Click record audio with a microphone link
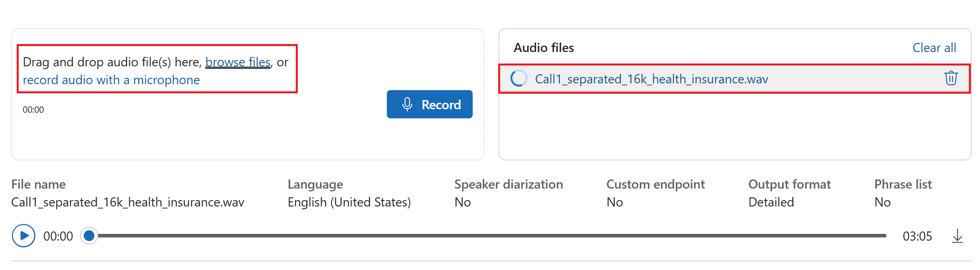The image size is (980, 270). pos(111,80)
